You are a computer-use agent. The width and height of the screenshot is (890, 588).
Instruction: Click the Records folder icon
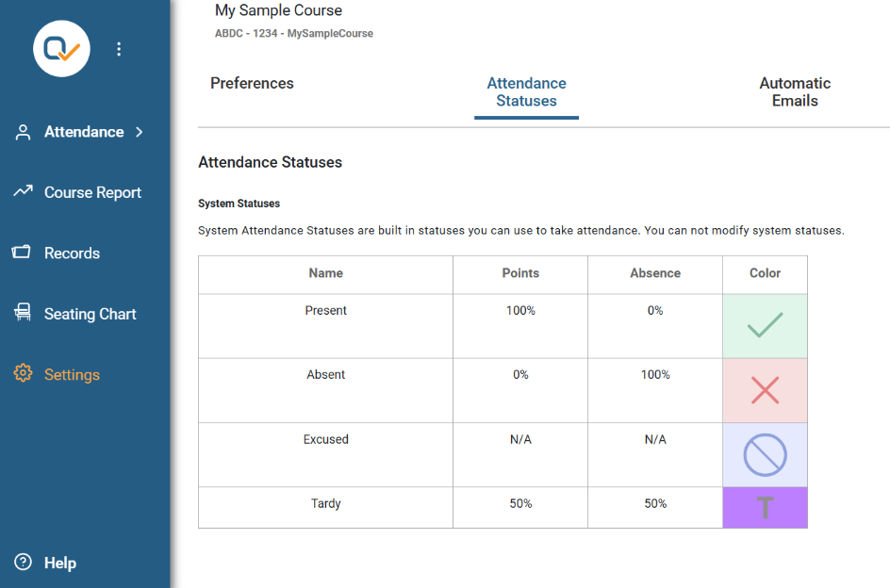tap(22, 252)
